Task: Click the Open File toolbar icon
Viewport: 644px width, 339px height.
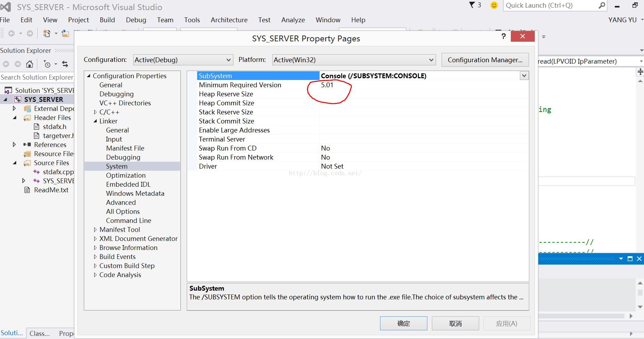Action: pos(65,33)
